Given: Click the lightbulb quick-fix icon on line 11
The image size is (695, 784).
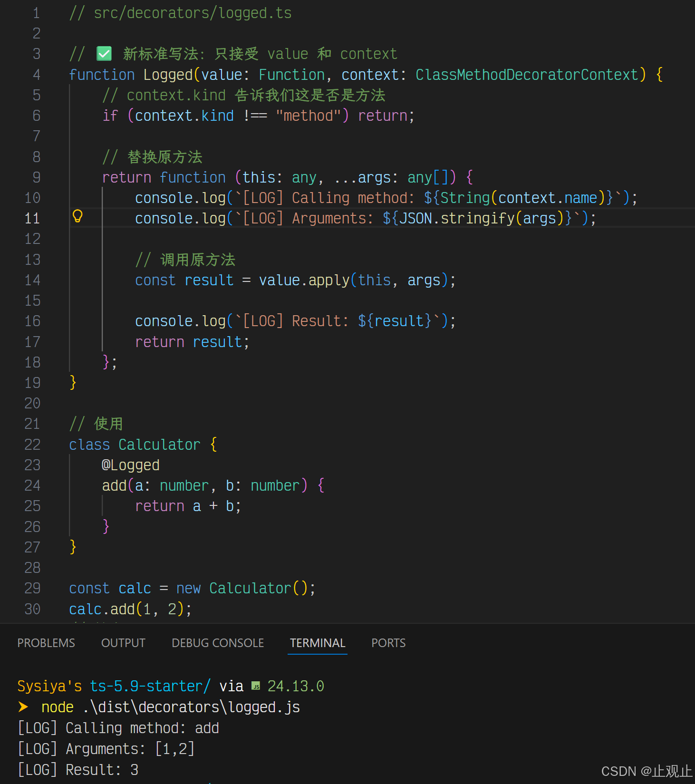Looking at the screenshot, I should click(77, 217).
